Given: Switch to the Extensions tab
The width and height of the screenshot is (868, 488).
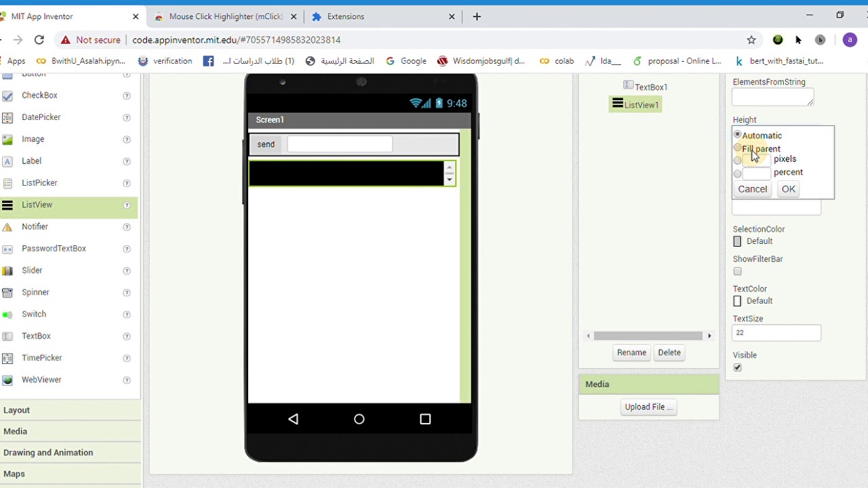Looking at the screenshot, I should (382, 16).
